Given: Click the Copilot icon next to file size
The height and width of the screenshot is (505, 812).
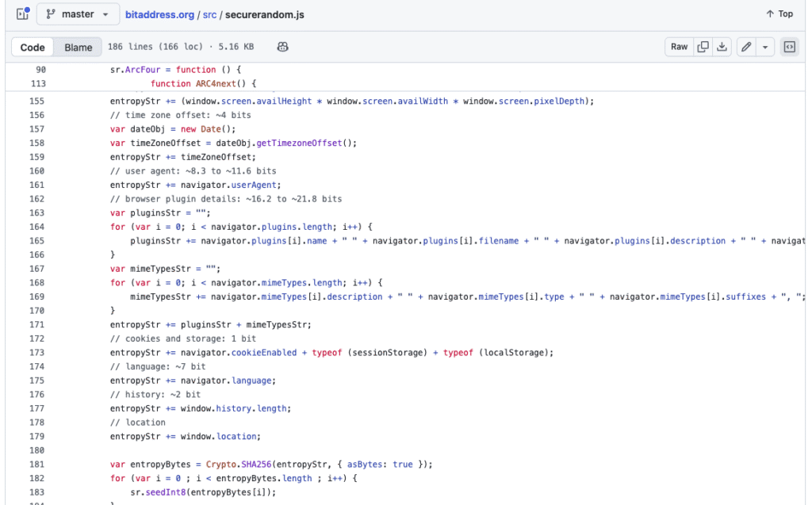Looking at the screenshot, I should coord(282,48).
